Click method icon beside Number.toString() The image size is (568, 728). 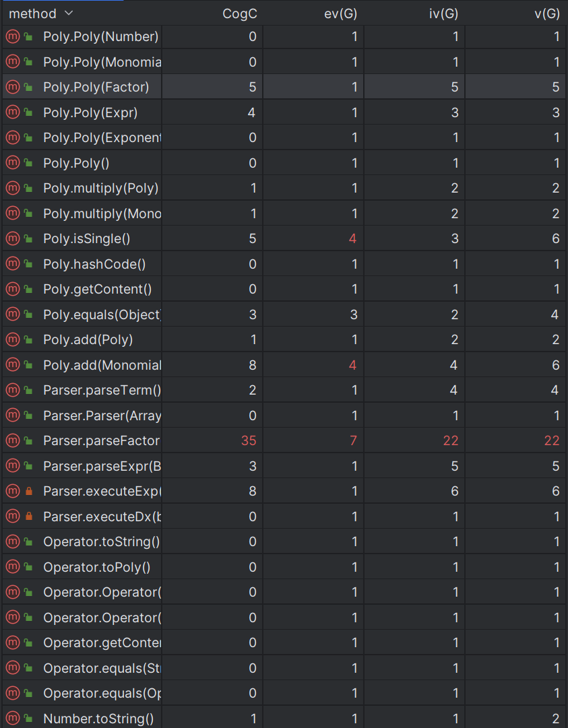(x=13, y=719)
